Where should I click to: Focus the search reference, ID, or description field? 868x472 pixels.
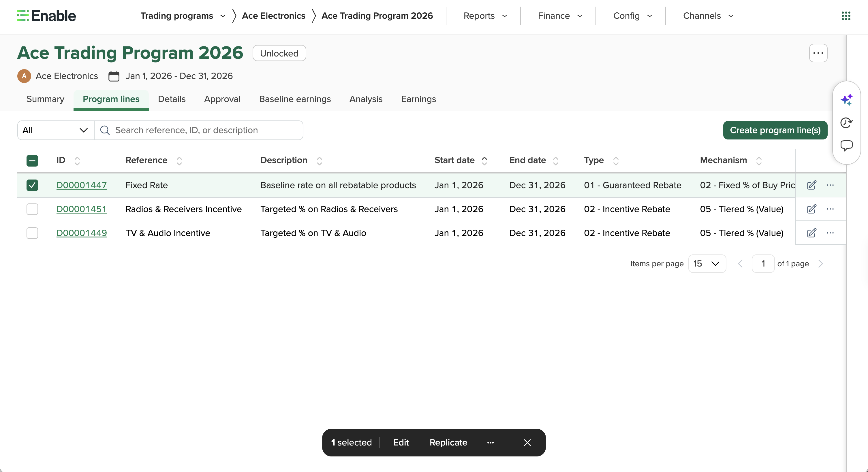click(199, 130)
